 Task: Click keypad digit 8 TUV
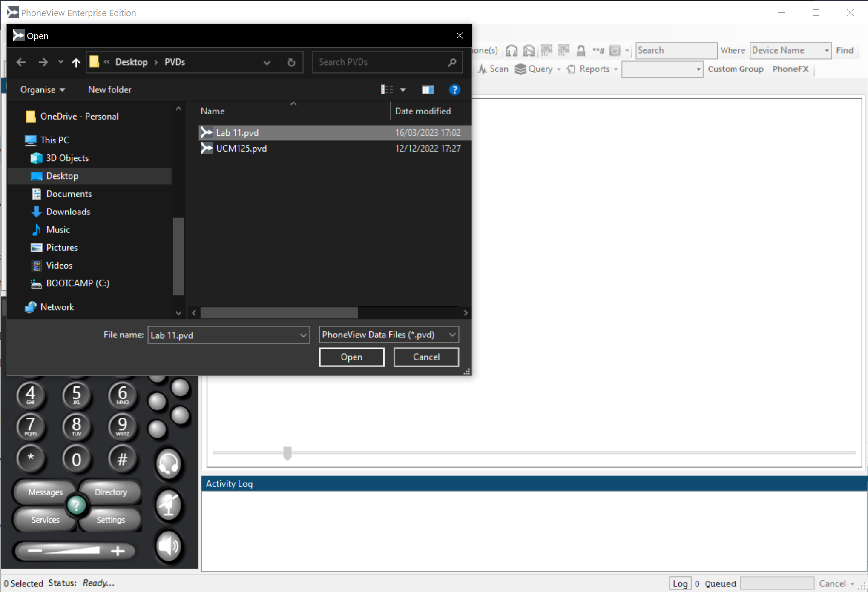pos(76,426)
